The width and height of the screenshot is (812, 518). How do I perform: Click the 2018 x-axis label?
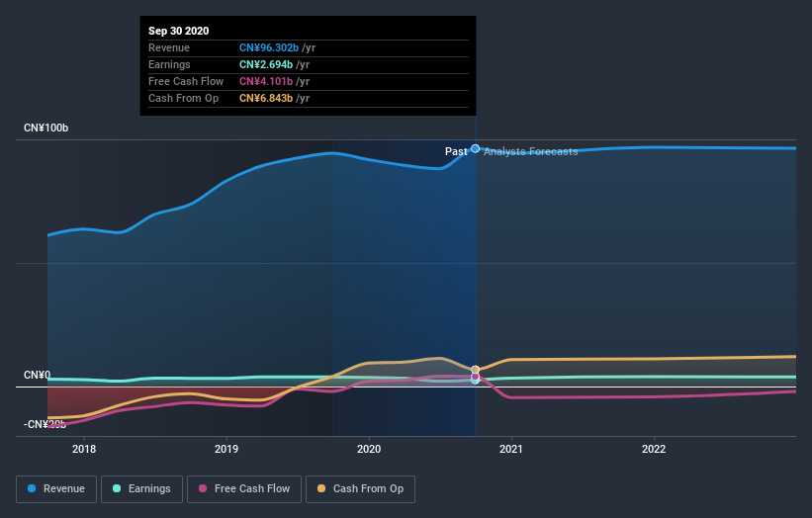pos(84,449)
